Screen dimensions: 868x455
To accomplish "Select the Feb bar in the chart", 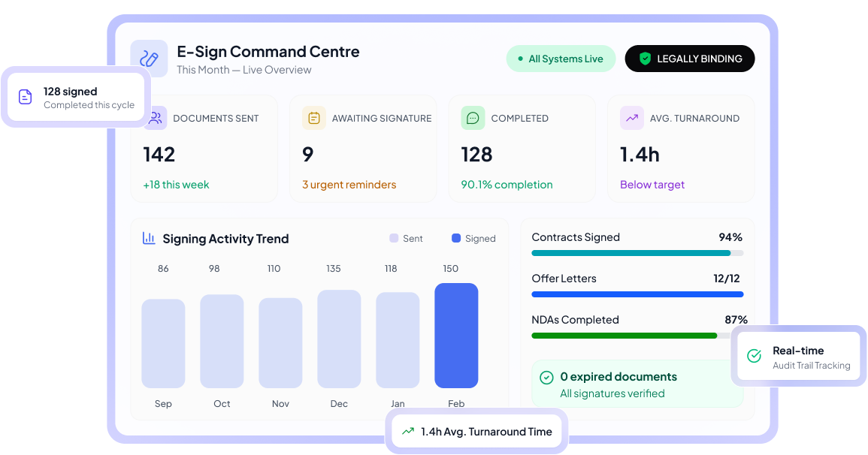I will click(456, 336).
